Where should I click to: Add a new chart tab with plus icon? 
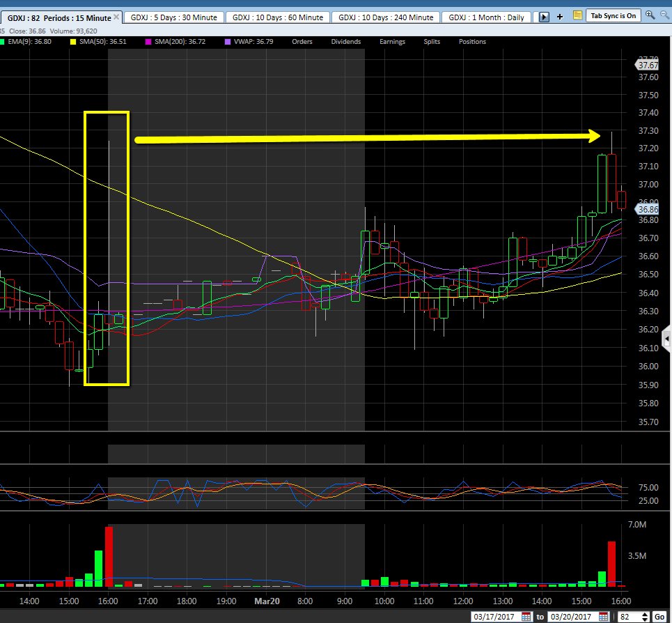(559, 16)
